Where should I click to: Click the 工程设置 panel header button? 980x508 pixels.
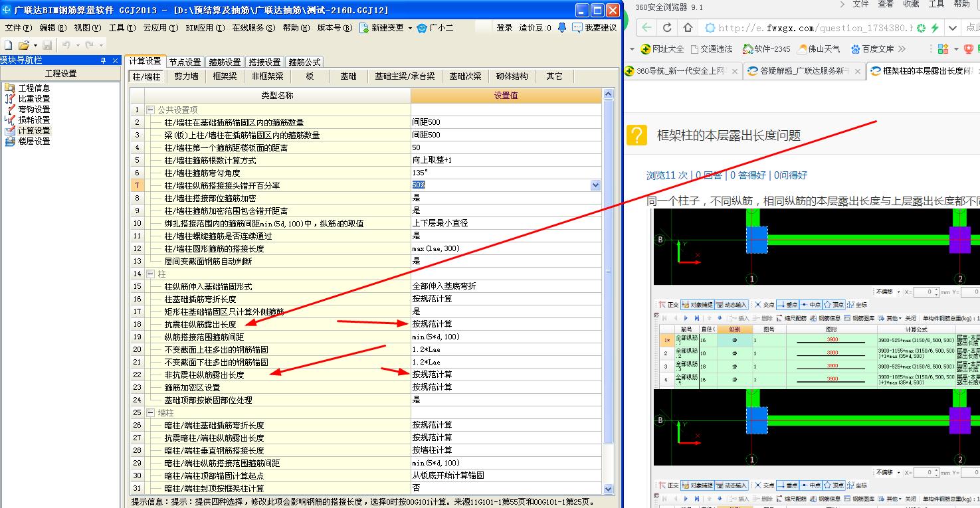[x=60, y=74]
